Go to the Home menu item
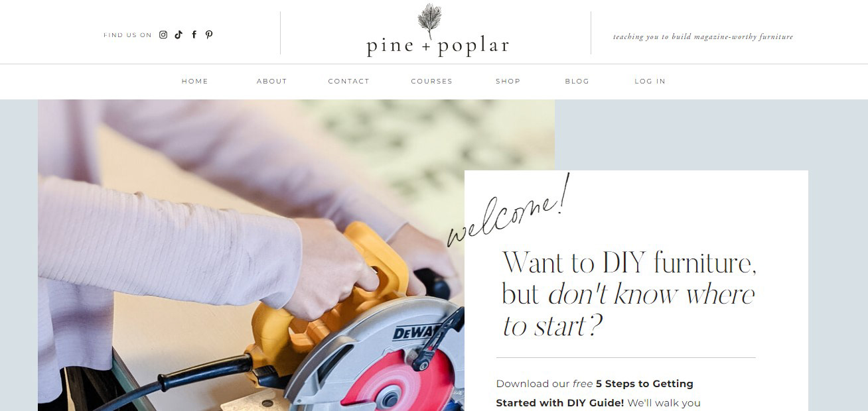Viewport: 868px width, 411px height. point(195,81)
